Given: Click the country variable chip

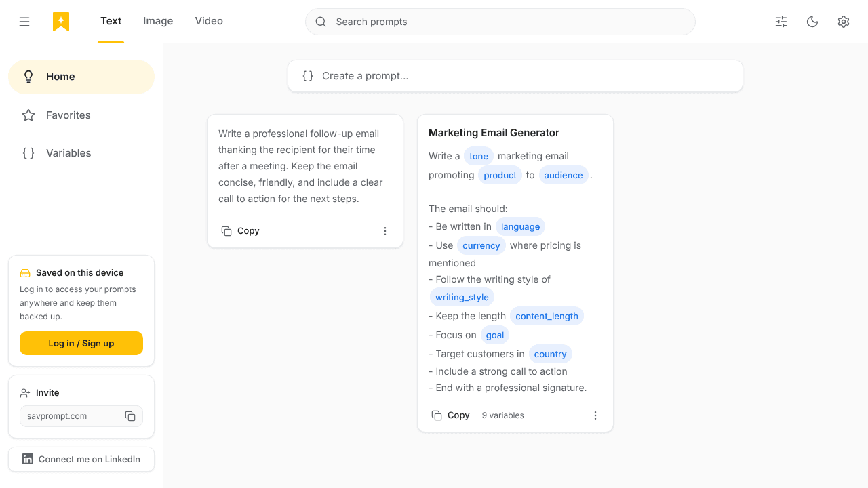Looking at the screenshot, I should (x=550, y=354).
